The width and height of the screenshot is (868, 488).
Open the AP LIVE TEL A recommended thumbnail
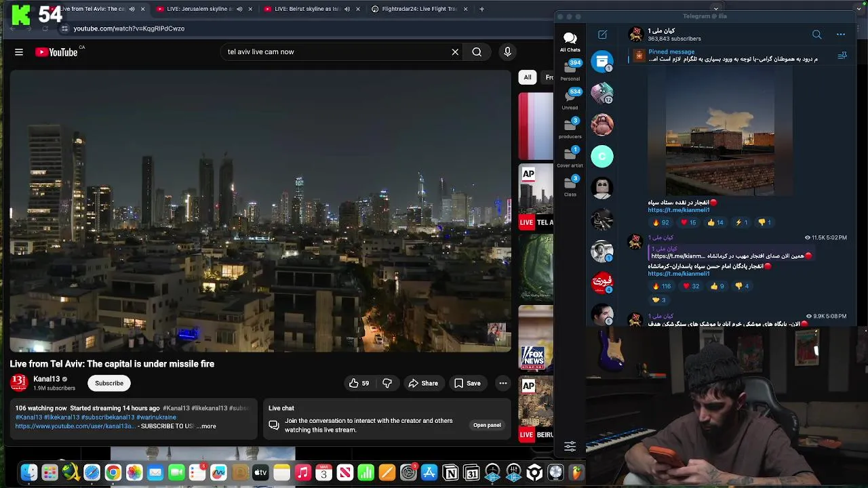pos(536,197)
